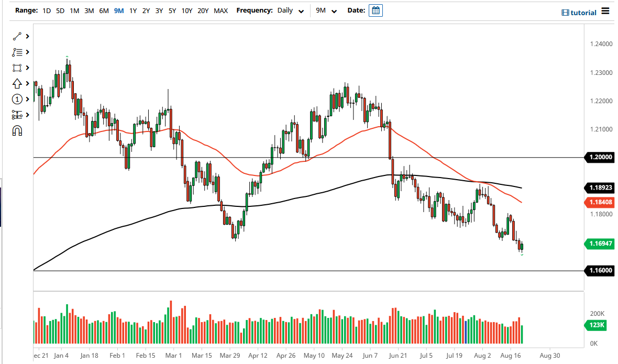Select the measurement tool icon
The image size is (618, 364).
(17, 115)
